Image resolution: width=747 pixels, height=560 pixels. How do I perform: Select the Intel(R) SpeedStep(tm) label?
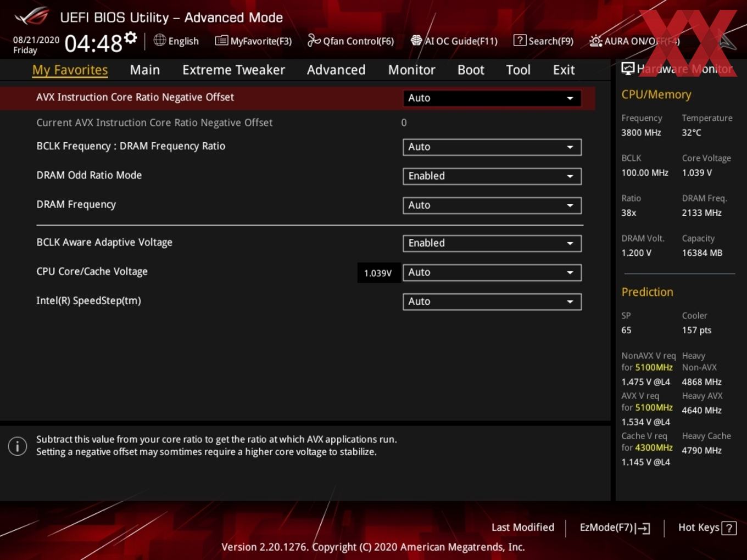click(x=88, y=300)
